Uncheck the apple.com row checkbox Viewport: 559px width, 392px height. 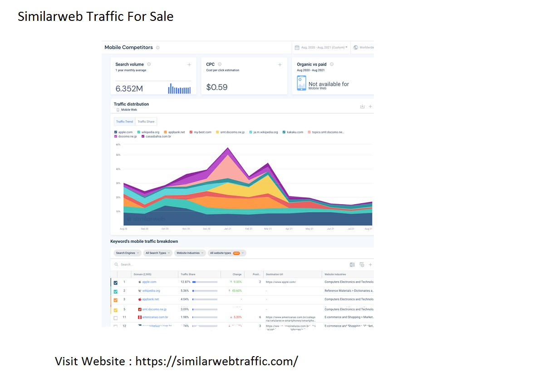115,283
